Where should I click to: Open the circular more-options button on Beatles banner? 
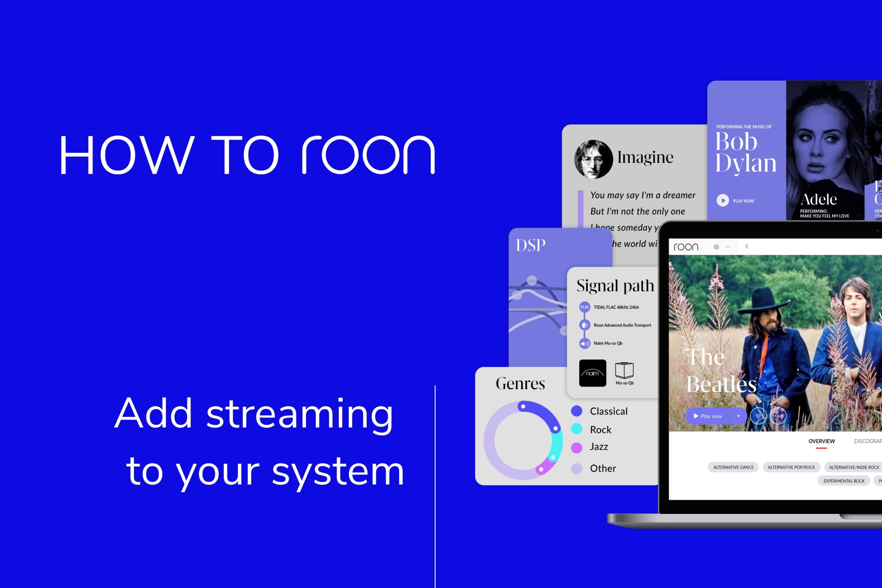pyautogui.click(x=778, y=416)
